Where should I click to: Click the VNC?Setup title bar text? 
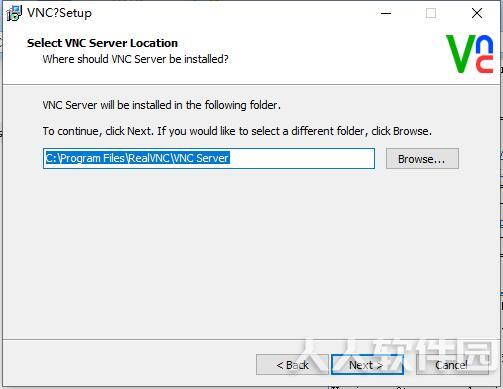click(x=59, y=13)
